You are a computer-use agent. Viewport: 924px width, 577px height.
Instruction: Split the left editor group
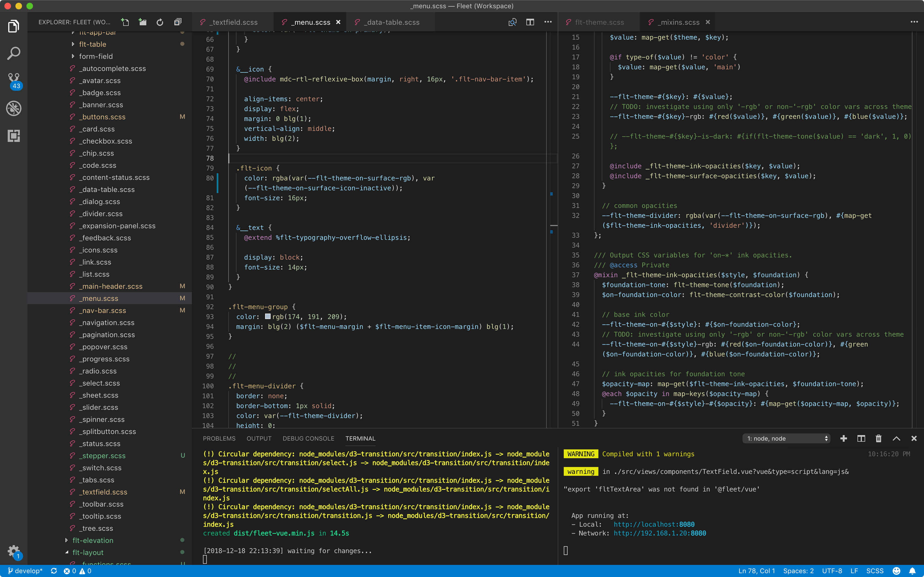click(x=530, y=22)
